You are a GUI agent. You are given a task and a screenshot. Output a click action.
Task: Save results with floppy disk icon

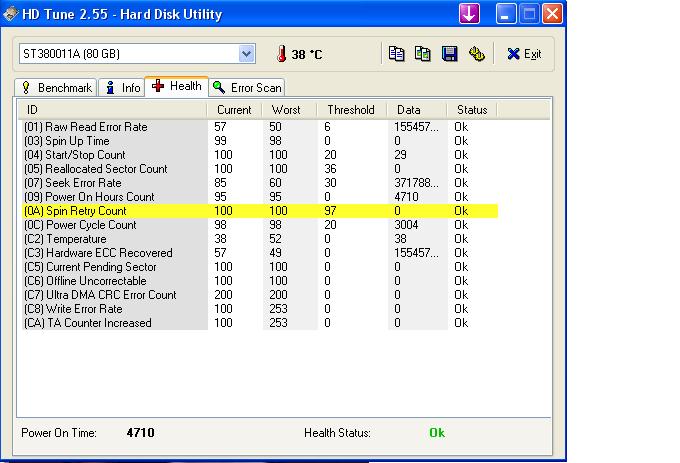coord(450,54)
